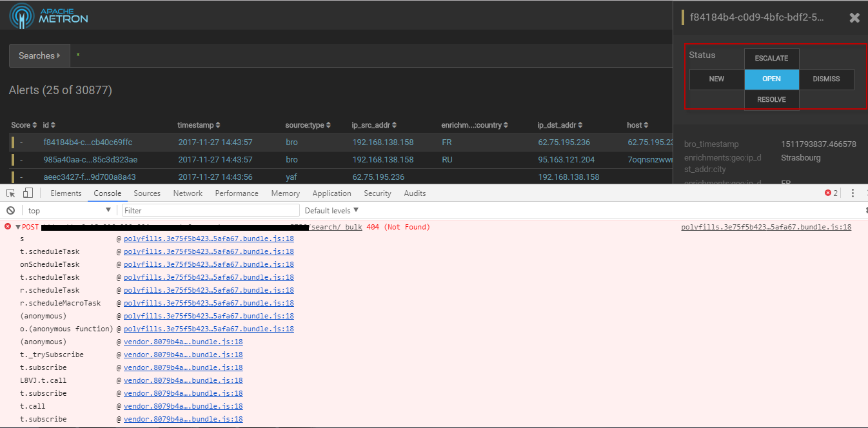Open polyfills link beside onScheduleTask
Image resolution: width=868 pixels, height=428 pixels.
pyautogui.click(x=209, y=264)
